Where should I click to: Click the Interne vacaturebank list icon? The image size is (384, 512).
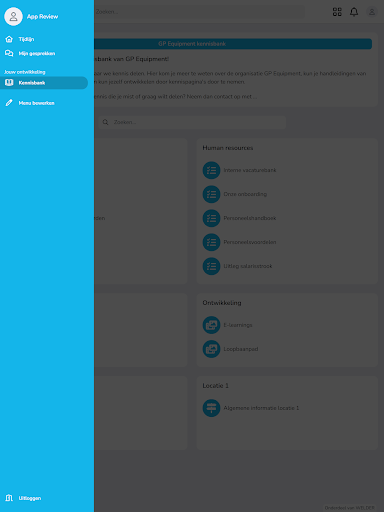click(x=211, y=170)
